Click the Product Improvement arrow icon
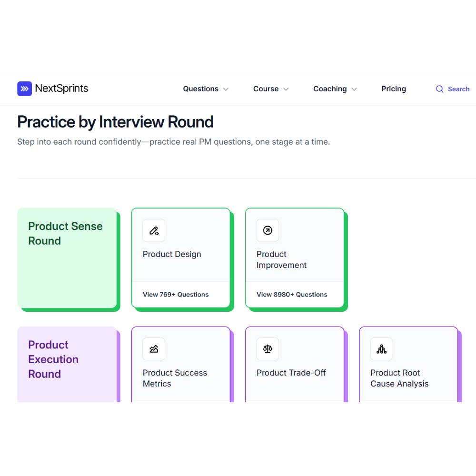 268,230
